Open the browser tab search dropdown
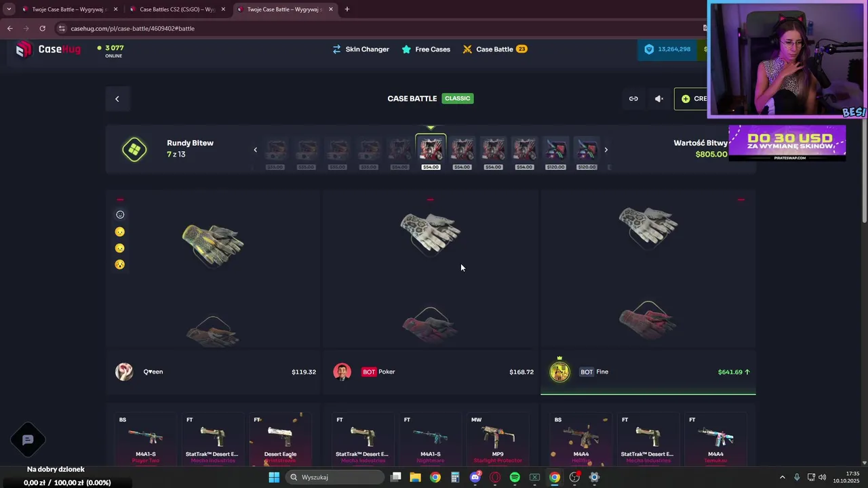868x488 pixels. pos(9,9)
